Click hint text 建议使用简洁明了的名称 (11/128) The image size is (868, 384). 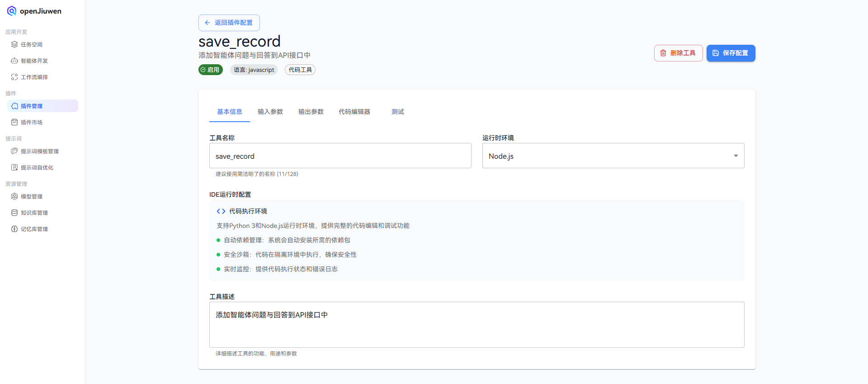click(257, 174)
